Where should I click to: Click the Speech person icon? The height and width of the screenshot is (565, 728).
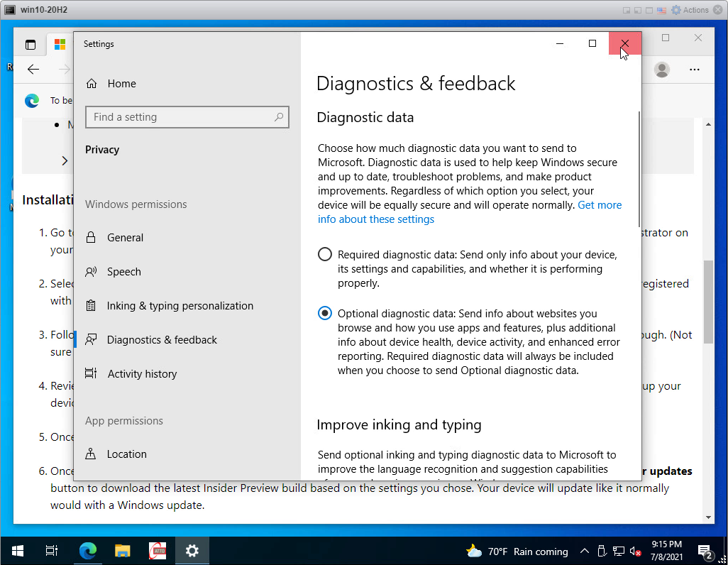point(91,272)
